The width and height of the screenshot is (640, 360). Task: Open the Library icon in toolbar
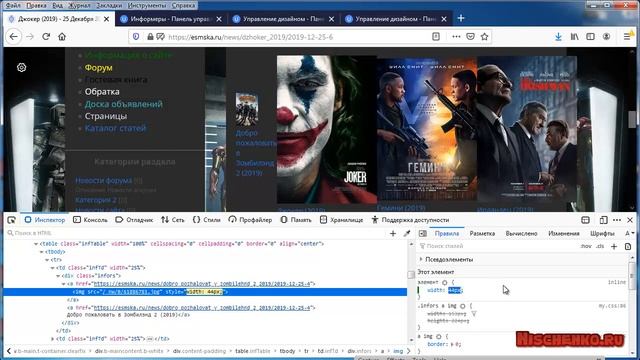coord(574,37)
